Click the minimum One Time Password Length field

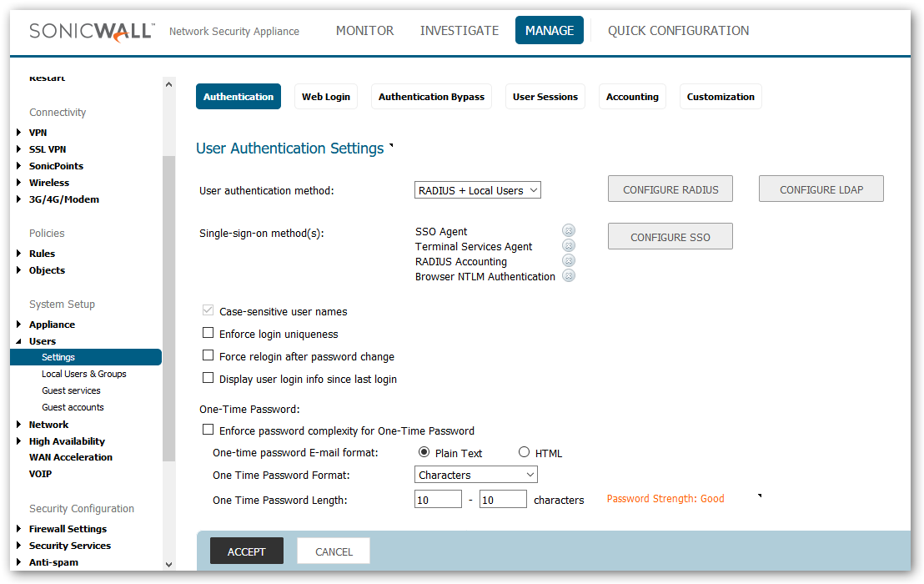pos(437,498)
